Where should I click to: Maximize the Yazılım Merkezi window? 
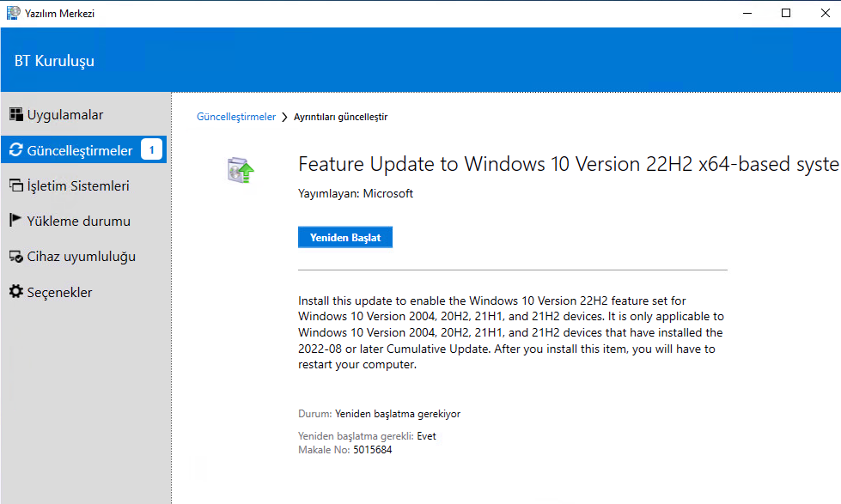(x=786, y=13)
